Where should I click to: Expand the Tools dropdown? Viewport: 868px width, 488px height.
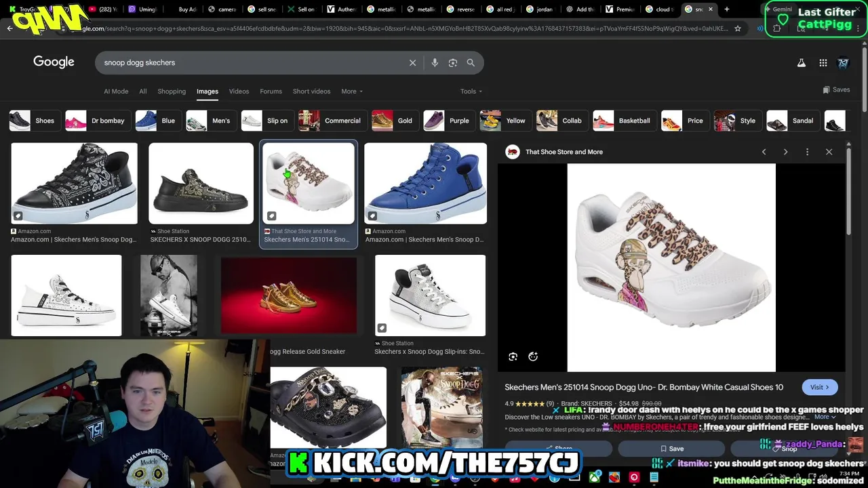pos(471,91)
